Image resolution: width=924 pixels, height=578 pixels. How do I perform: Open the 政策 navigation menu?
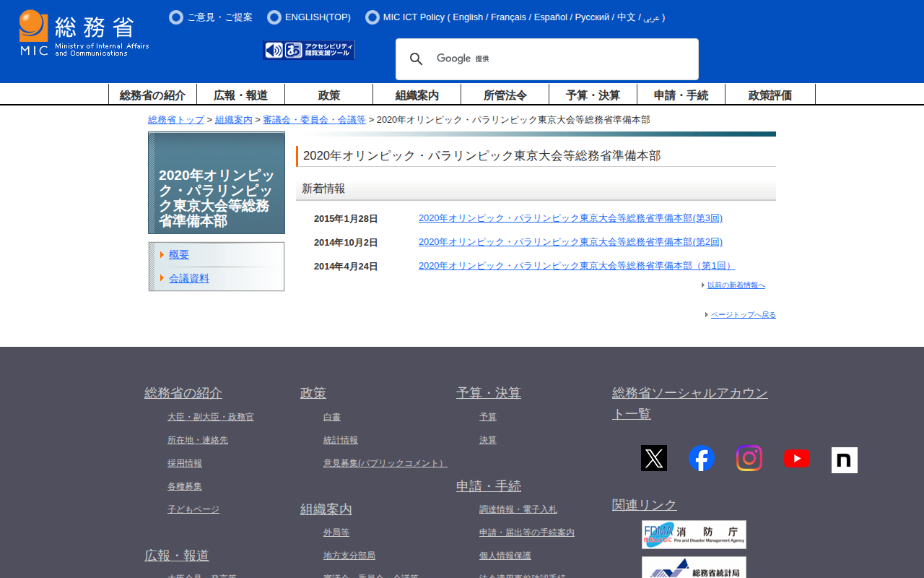[x=329, y=95]
